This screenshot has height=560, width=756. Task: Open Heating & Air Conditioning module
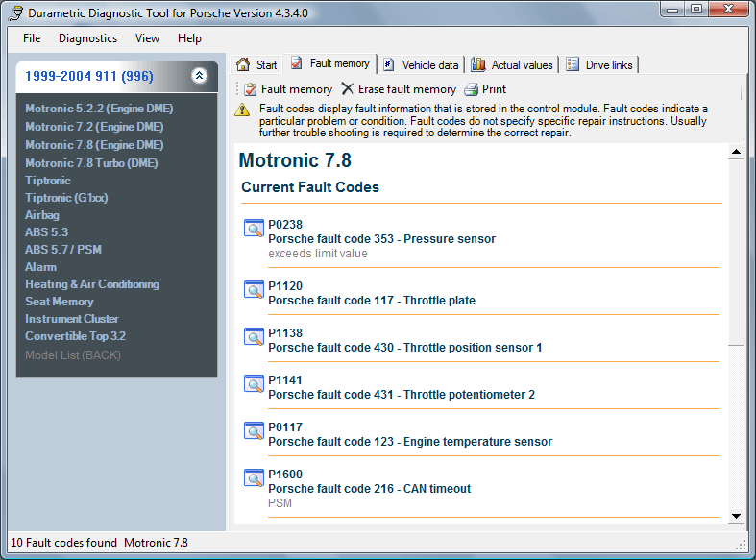click(92, 284)
